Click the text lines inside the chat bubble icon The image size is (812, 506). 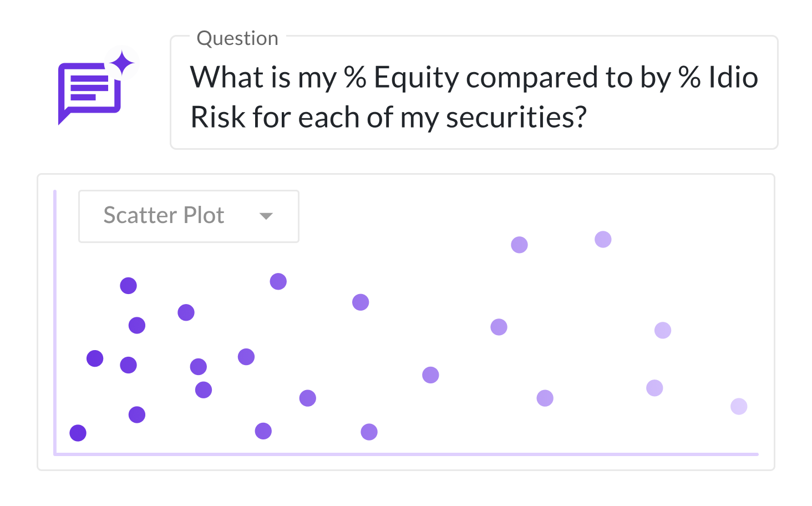[x=89, y=88]
